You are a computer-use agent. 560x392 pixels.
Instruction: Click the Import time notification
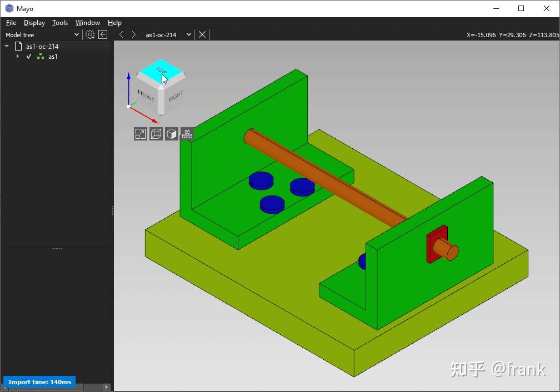point(39,381)
